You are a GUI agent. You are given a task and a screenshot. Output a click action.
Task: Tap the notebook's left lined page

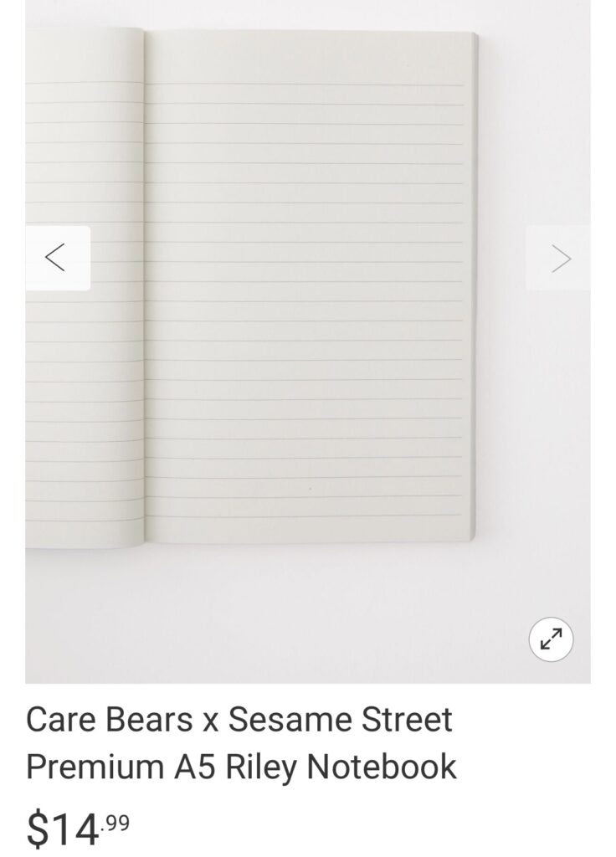click(x=85, y=287)
